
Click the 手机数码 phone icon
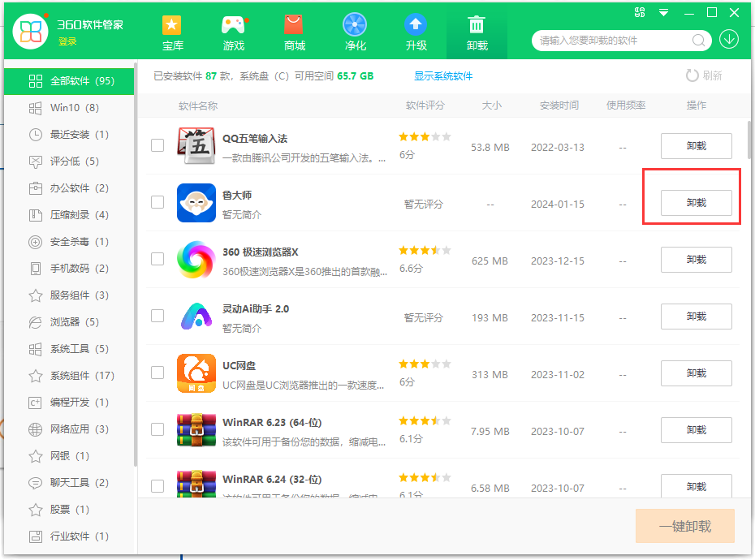tap(36, 269)
